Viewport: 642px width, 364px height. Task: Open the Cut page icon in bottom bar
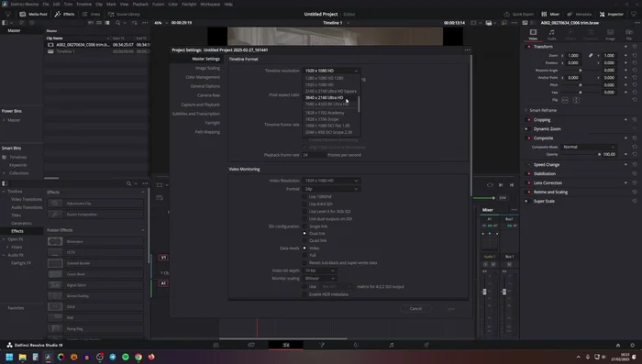click(x=251, y=345)
